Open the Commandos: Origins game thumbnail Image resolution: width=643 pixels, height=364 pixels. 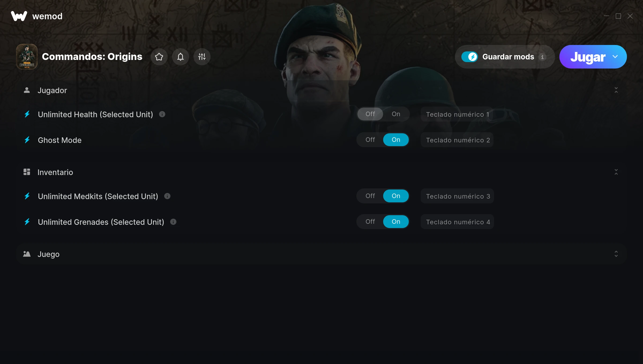coord(27,57)
